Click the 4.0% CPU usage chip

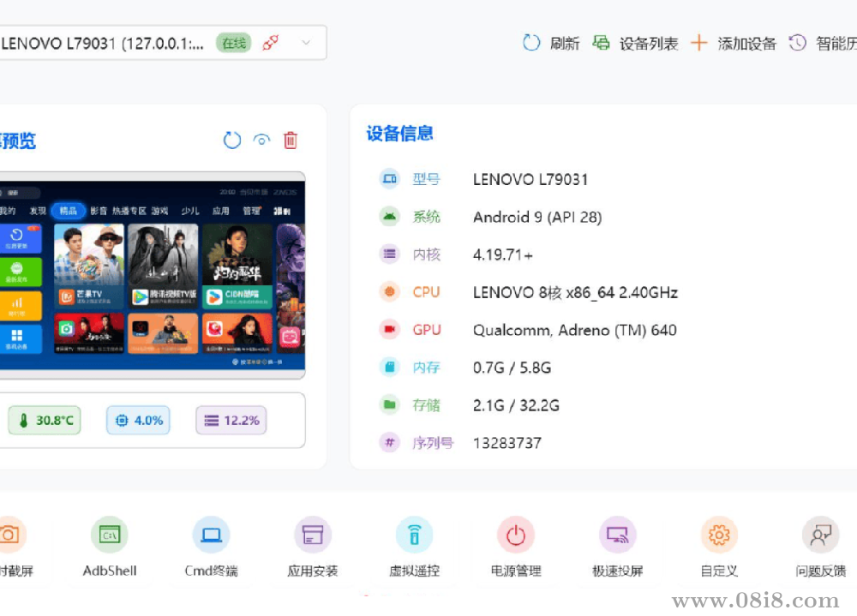[x=138, y=420]
